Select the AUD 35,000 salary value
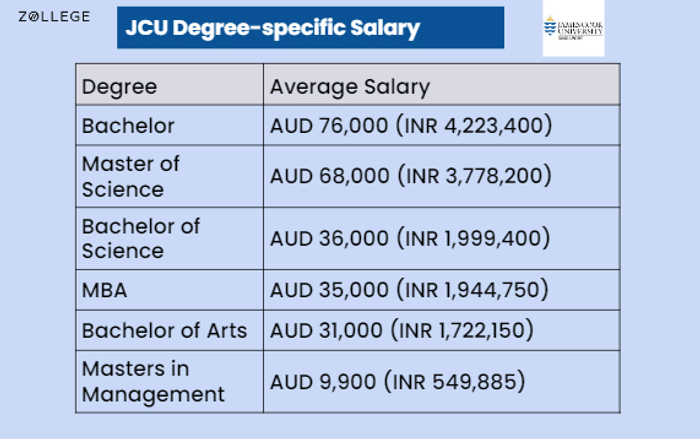700x439 pixels. (329, 290)
